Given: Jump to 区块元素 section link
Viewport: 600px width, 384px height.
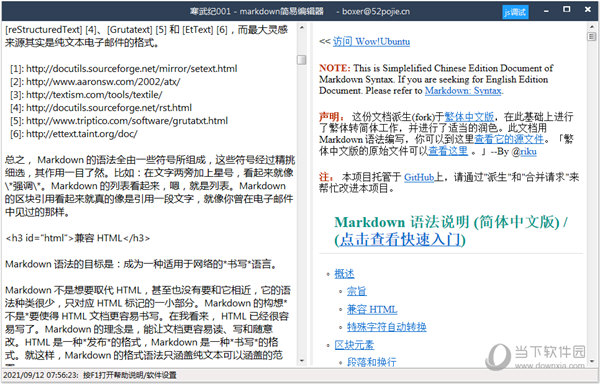Looking at the screenshot, I should (354, 345).
